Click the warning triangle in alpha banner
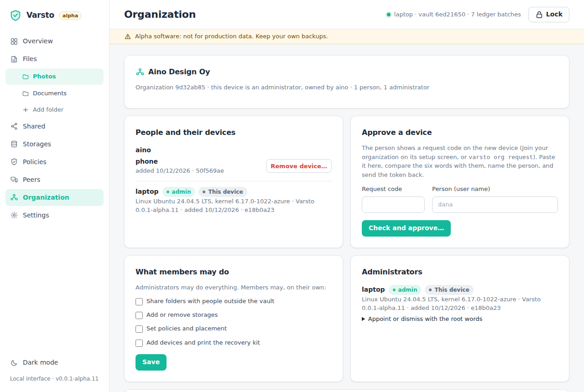Screen dimensions: 584x392 (128, 36)
